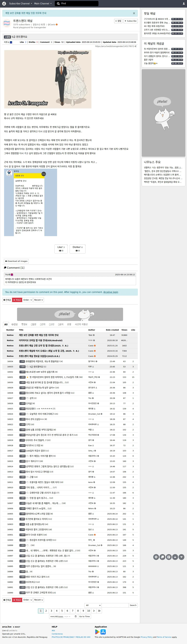Toggle 개념글 filter near the pagination
The height and width of the screenshot is (644, 187).
pyautogui.click(x=17, y=600)
